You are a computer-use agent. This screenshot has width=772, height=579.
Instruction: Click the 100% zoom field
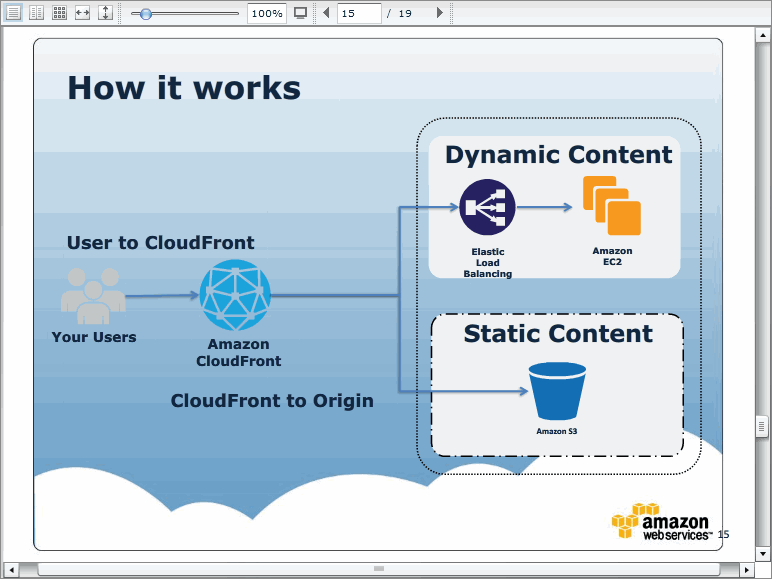(x=266, y=13)
